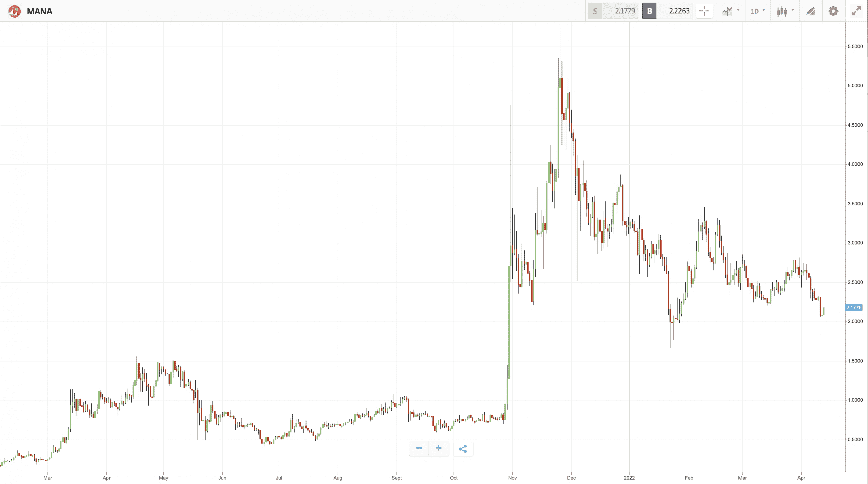This screenshot has width=868, height=484.
Task: Click the Nov date axis label
Action: [x=512, y=478]
